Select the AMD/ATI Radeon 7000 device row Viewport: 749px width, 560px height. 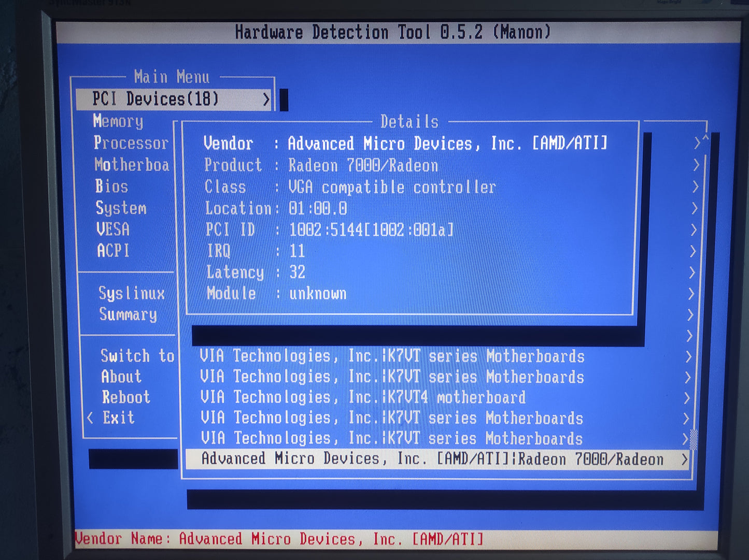click(432, 460)
